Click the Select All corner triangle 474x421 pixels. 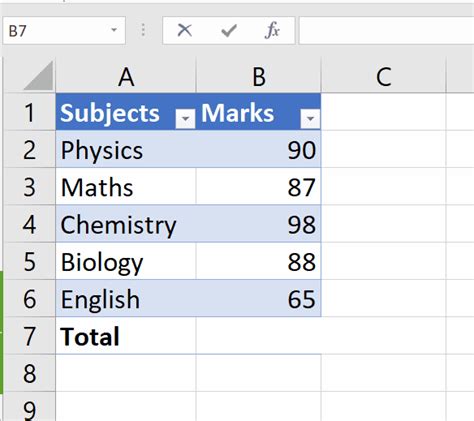click(38, 76)
